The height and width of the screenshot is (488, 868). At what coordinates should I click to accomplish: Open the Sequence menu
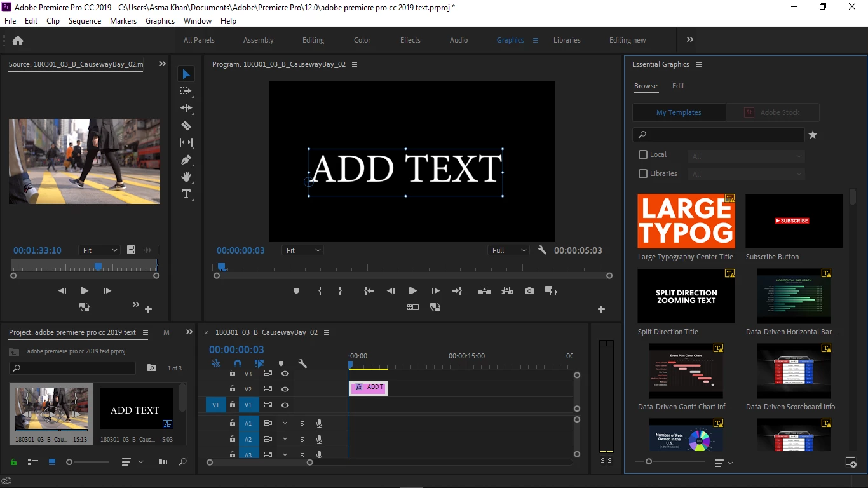click(x=85, y=21)
